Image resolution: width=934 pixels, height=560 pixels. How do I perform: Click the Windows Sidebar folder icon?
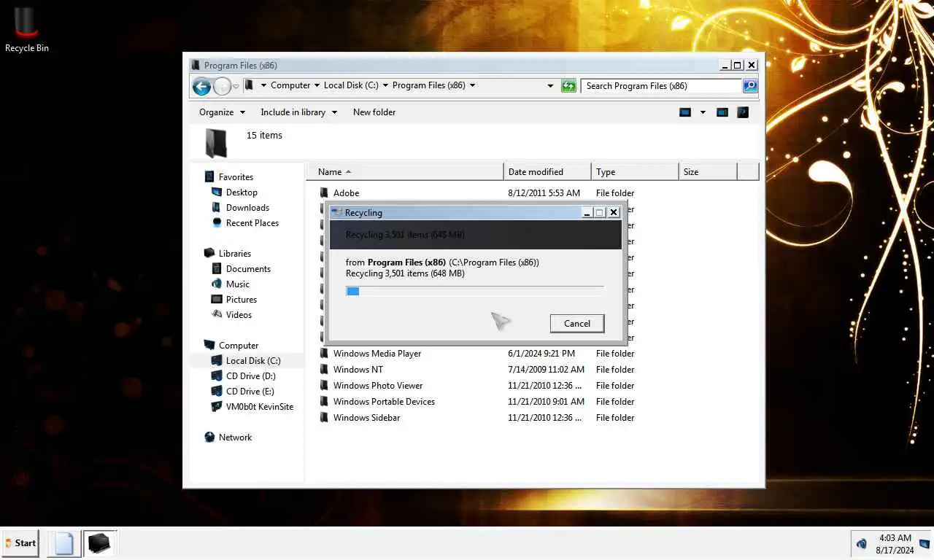325,418
